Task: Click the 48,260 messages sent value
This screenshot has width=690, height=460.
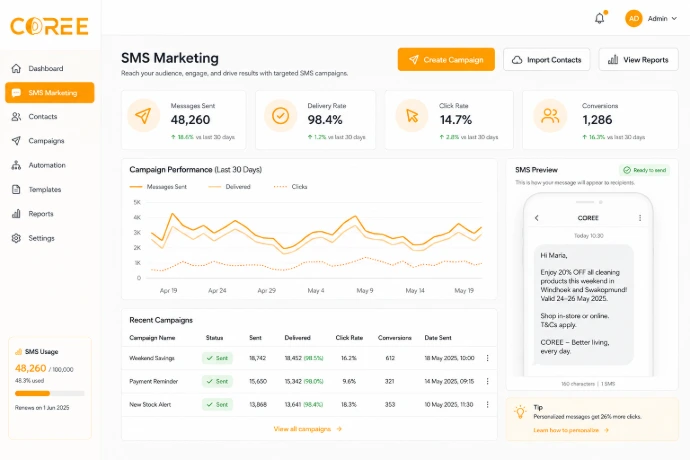Action: point(191,120)
